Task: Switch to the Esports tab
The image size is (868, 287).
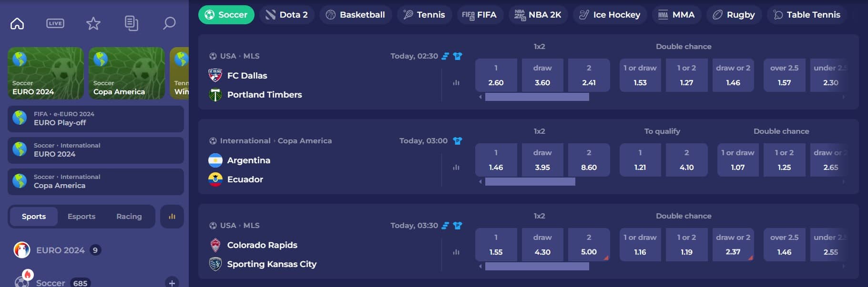Action: click(82, 217)
